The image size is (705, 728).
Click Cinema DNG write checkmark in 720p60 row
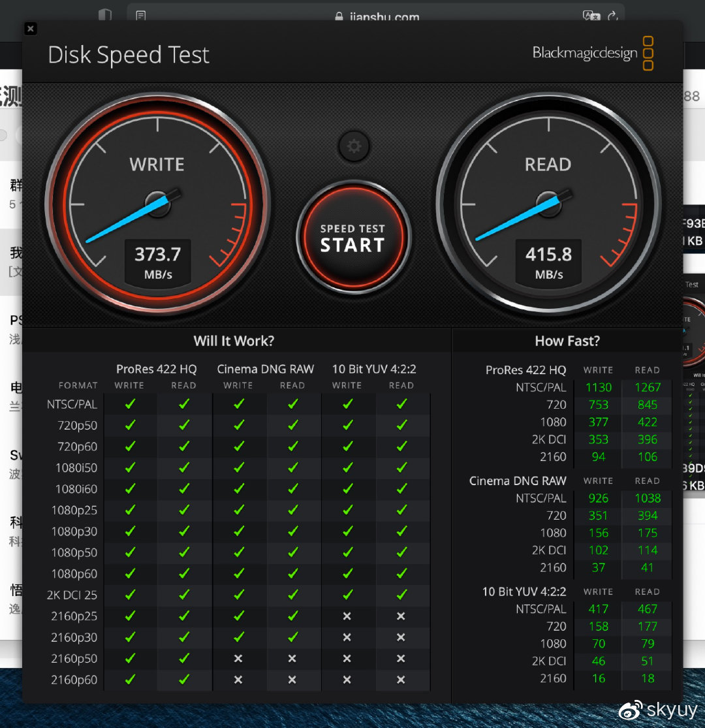238,446
